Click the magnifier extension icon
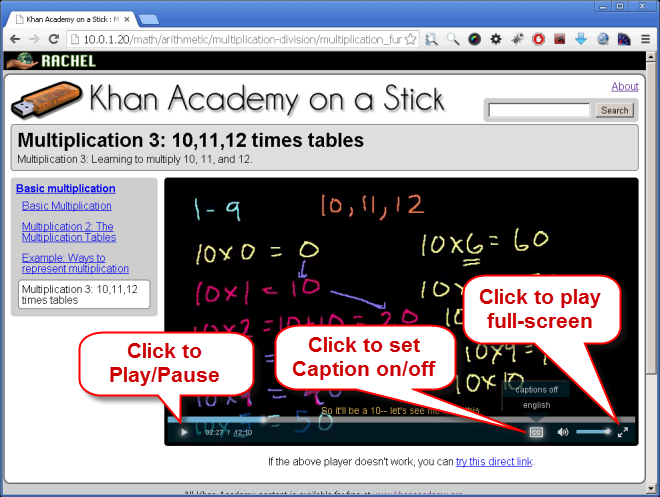Viewport: 660px width, 497px height. coord(453,40)
